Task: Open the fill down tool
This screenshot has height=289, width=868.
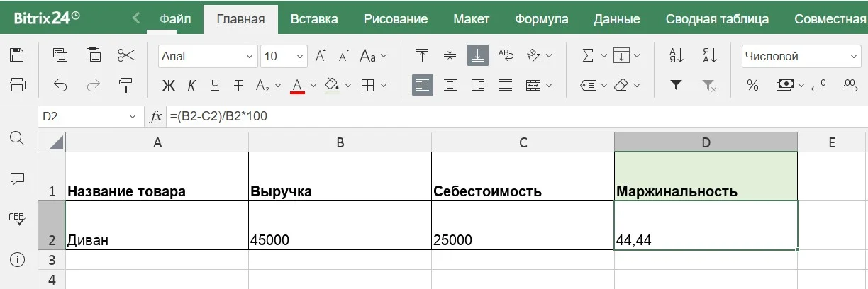Action: (x=621, y=55)
